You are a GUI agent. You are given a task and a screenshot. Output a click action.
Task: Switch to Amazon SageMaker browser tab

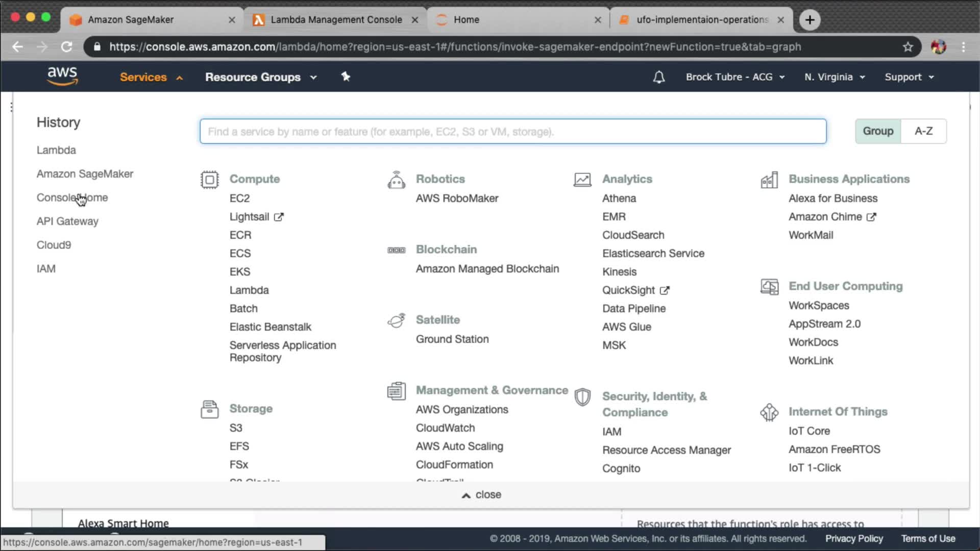pyautogui.click(x=131, y=19)
